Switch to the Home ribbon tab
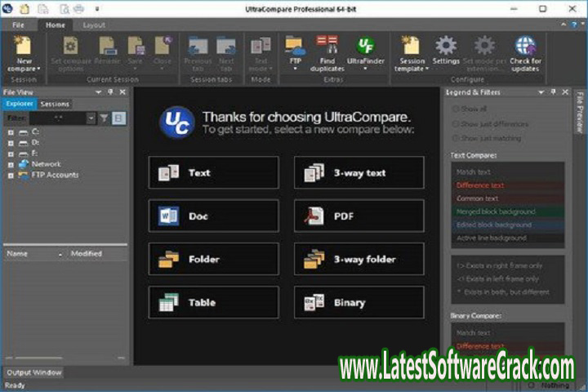588x392 pixels. pos(56,25)
